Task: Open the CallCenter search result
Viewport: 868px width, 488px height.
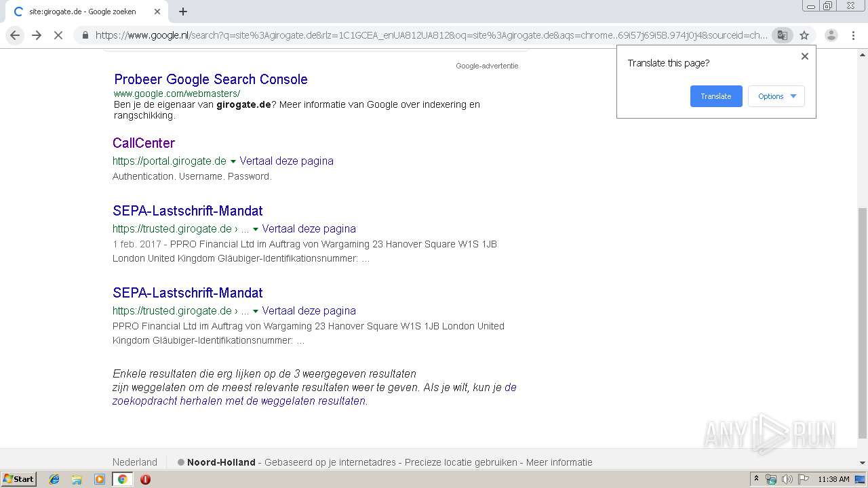Action: [x=144, y=143]
